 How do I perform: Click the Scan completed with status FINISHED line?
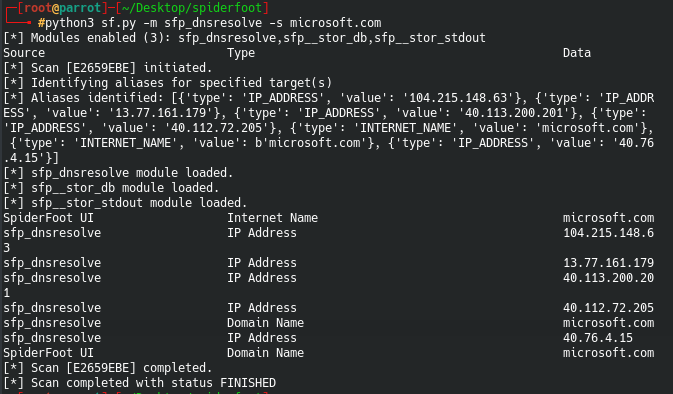click(x=139, y=383)
